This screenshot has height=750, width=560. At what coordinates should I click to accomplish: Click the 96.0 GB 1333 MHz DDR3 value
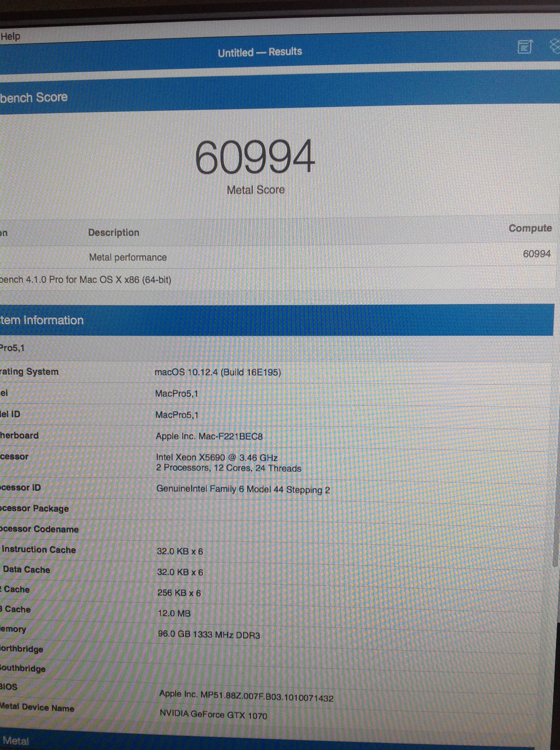pos(209,635)
